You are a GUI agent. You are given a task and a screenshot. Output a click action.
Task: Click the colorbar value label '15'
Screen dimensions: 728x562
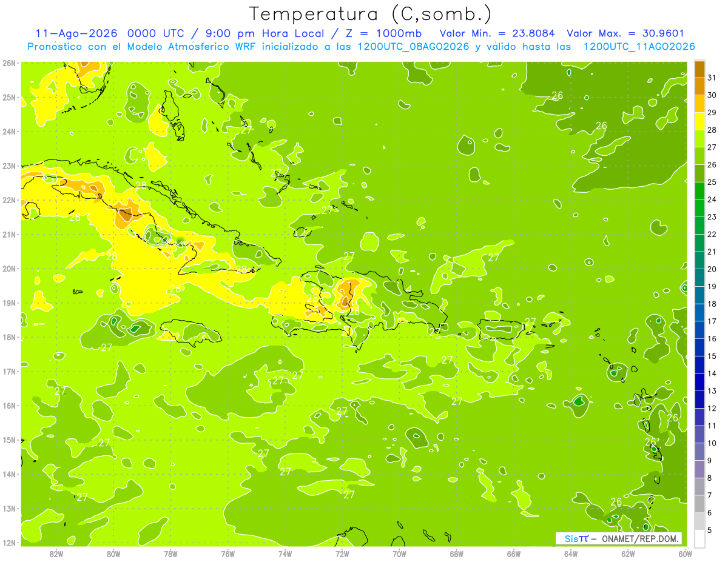[712, 356]
